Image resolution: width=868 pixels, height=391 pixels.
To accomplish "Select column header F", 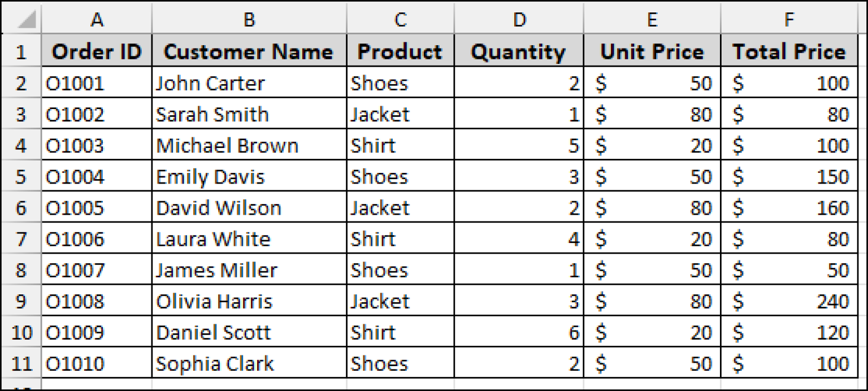I will tap(789, 19).
